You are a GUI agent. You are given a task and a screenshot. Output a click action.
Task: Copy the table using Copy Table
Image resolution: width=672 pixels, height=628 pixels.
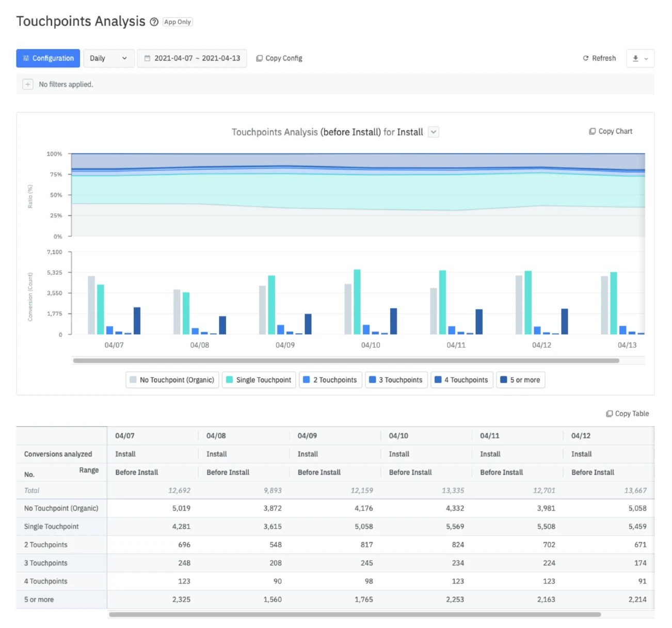tap(627, 414)
